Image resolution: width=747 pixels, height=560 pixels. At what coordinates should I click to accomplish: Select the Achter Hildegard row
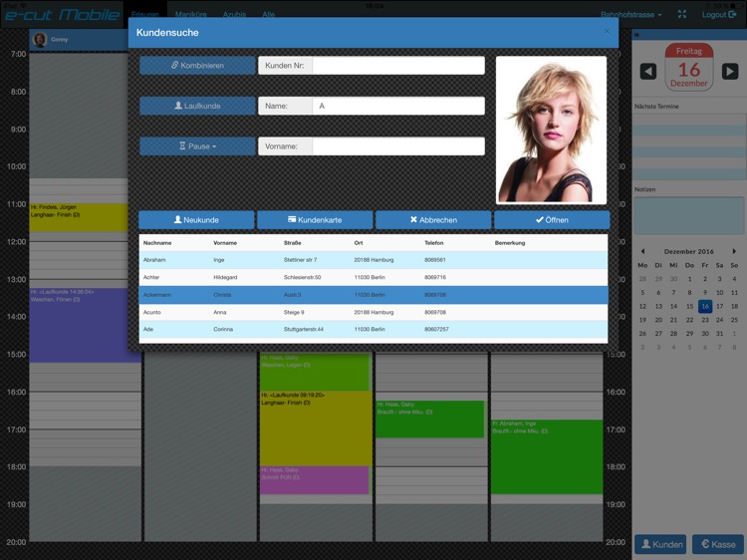(x=373, y=277)
